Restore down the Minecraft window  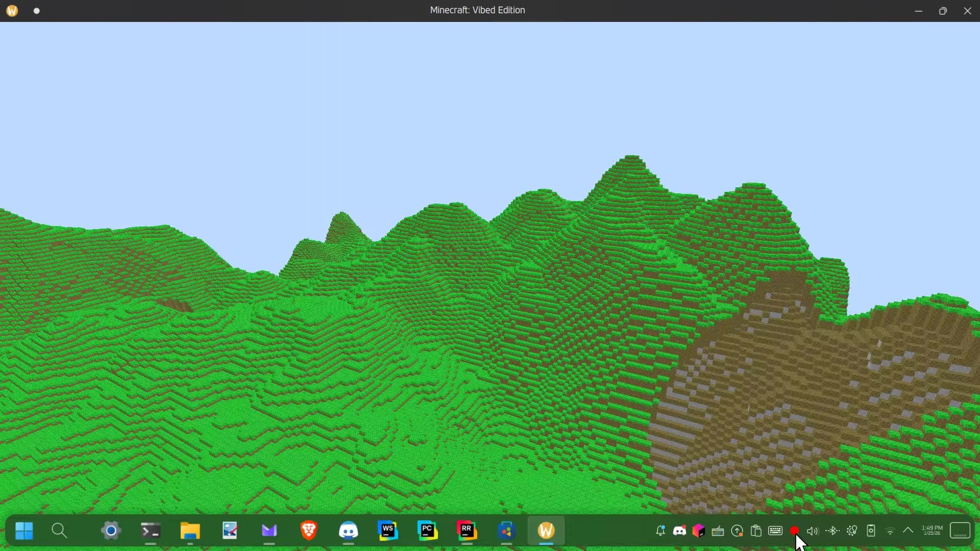[943, 11]
